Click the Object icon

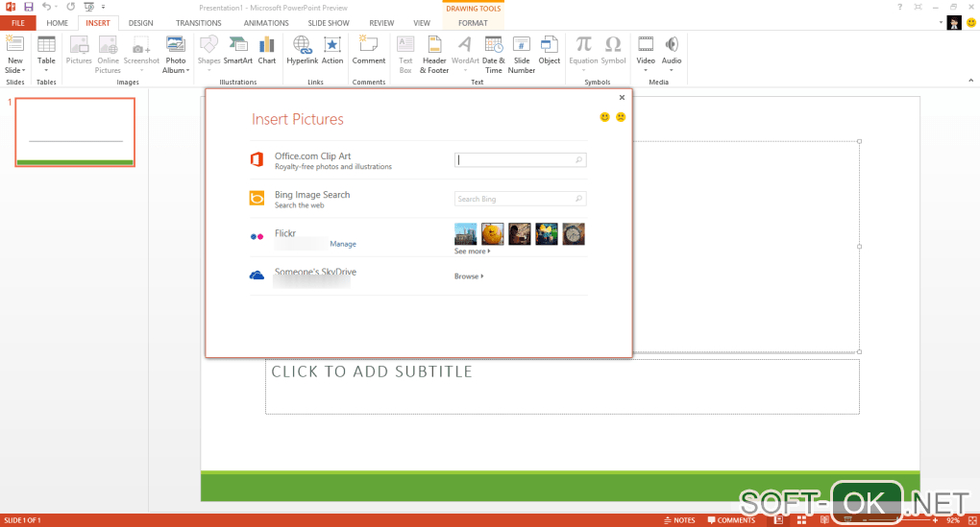(550, 50)
